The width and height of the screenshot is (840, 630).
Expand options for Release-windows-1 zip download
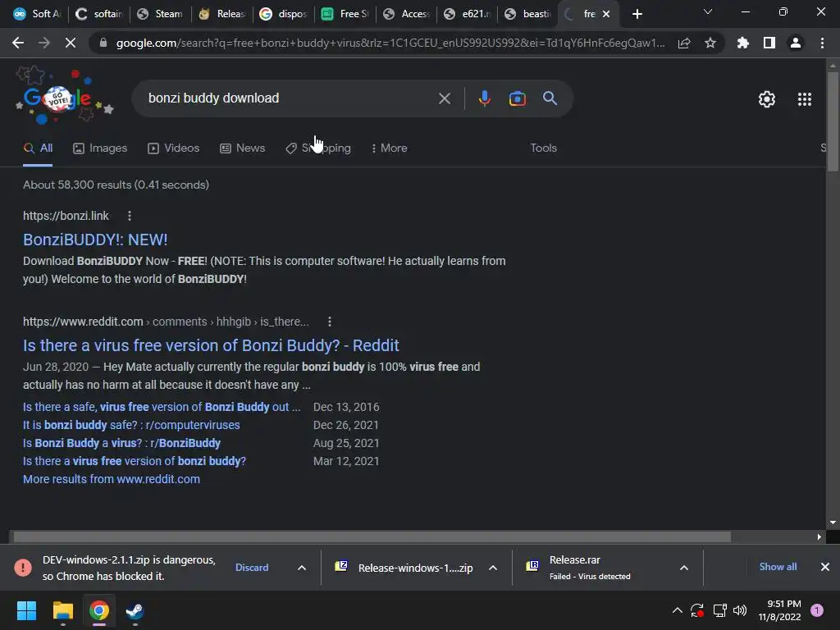[493, 568]
